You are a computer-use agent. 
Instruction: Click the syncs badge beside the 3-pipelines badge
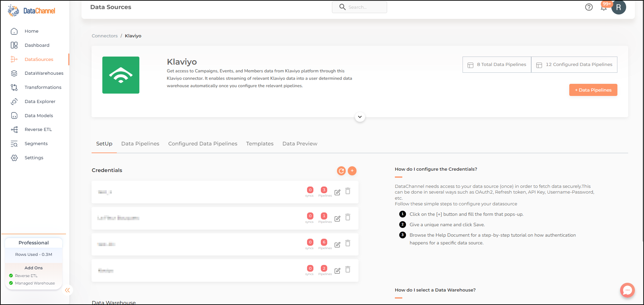[x=310, y=190]
